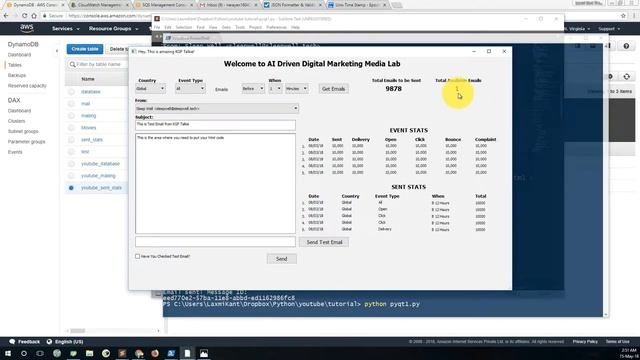Open Dashboard under DynamoDB sidebar
Viewport: 640px width, 360px height.
(x=19, y=55)
